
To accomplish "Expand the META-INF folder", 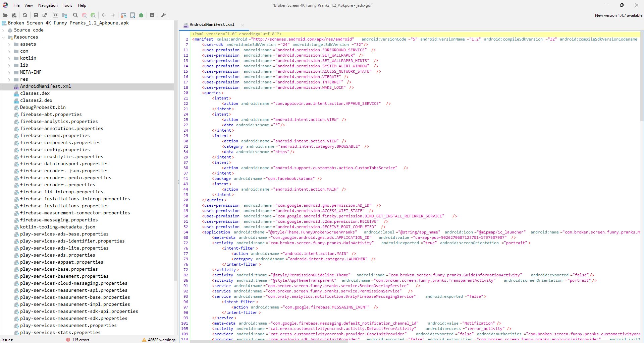I will pos(9,72).
